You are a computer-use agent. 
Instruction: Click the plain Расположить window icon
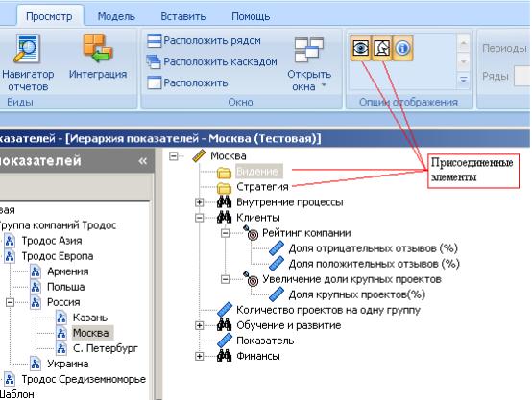[x=154, y=82]
